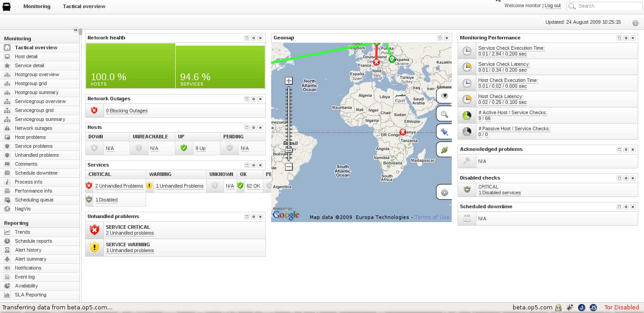
Task: Click the Host problems sidebar icon
Action: [7, 137]
